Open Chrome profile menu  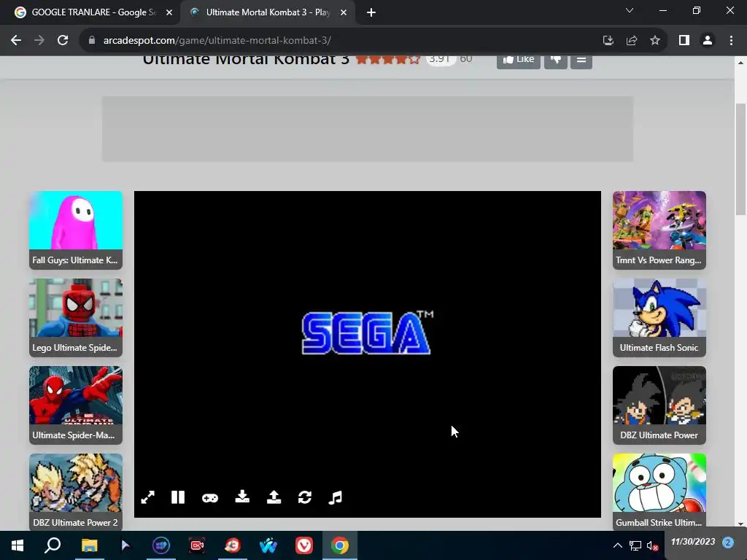pos(708,41)
